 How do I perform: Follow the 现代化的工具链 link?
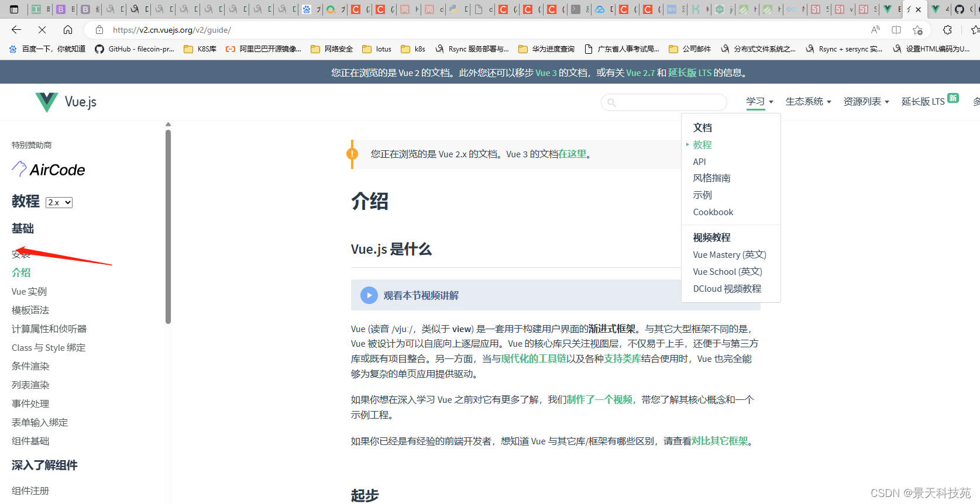point(534,359)
